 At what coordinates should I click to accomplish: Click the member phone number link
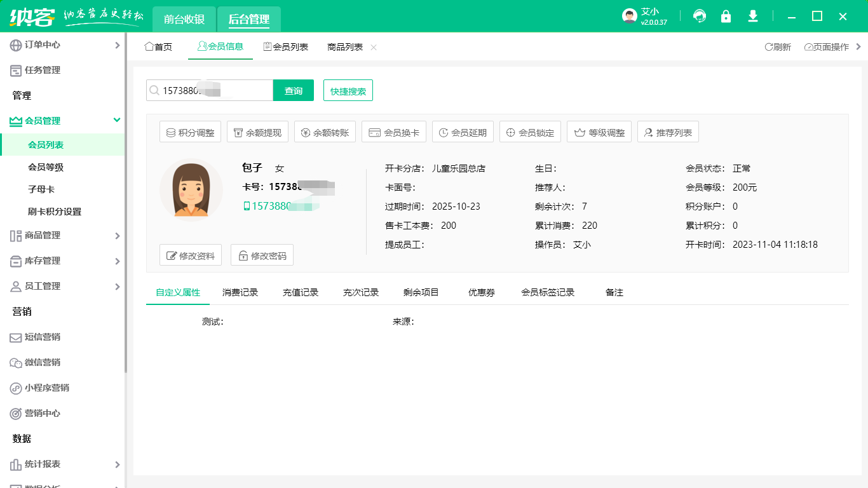pos(280,206)
